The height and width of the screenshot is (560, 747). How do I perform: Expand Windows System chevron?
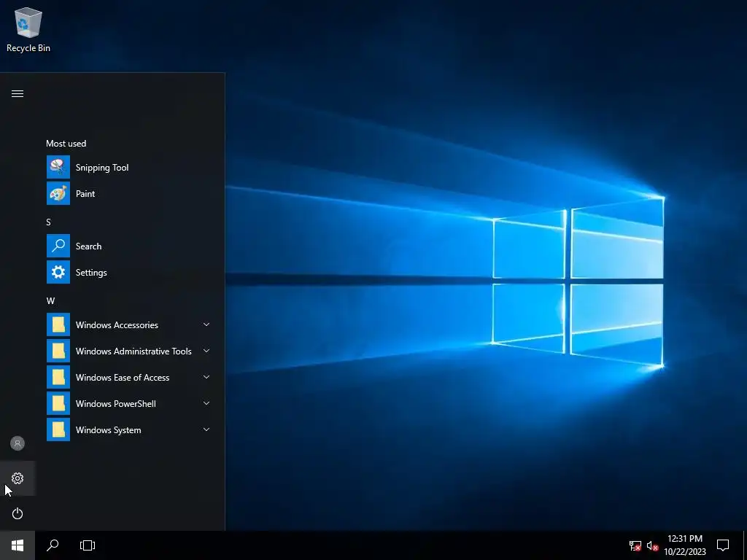206,429
